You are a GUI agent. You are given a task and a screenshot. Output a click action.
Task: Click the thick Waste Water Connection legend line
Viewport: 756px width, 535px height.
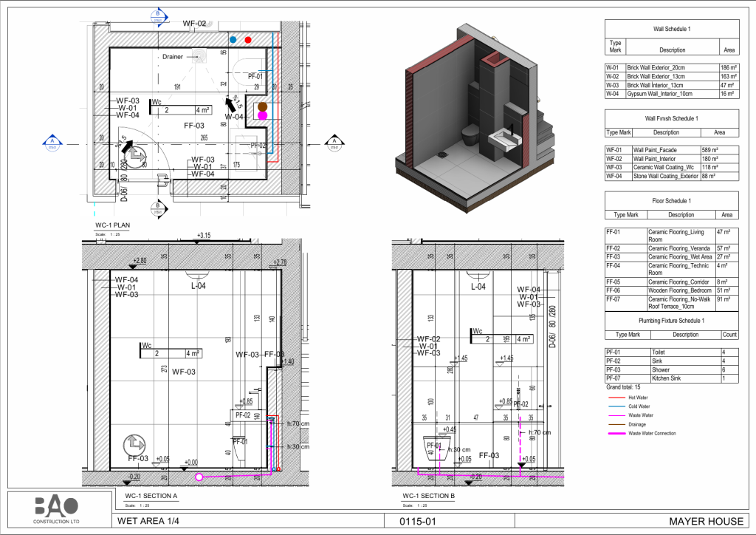coord(616,433)
